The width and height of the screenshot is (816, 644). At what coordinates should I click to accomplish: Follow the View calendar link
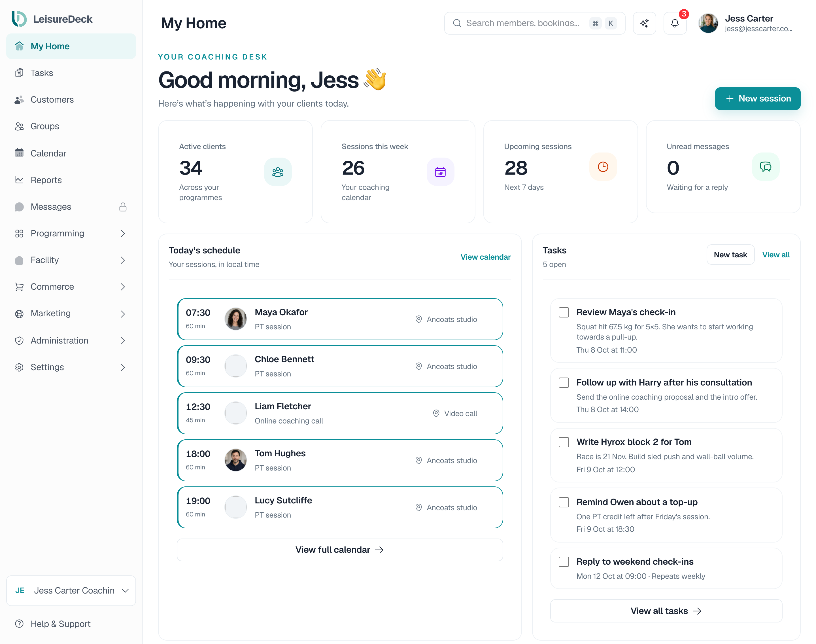point(485,257)
